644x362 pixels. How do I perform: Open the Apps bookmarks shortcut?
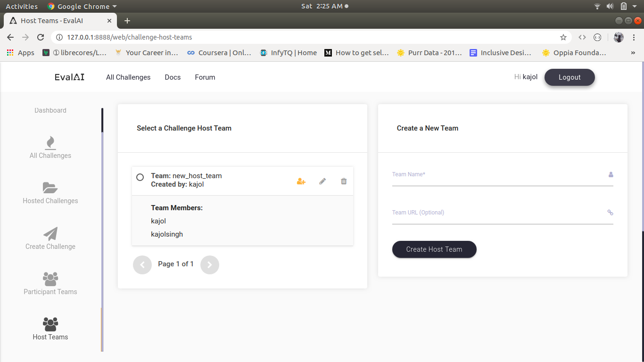[20, 53]
